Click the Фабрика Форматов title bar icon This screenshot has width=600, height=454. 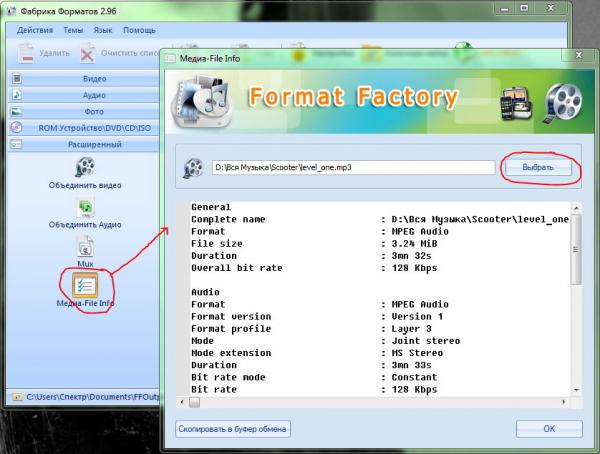click(11, 11)
